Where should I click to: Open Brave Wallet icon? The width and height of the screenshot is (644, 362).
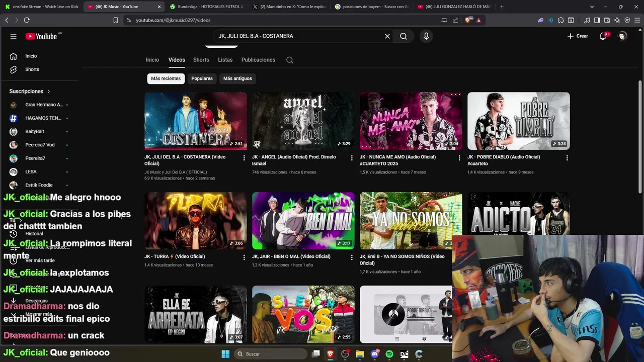[607, 20]
